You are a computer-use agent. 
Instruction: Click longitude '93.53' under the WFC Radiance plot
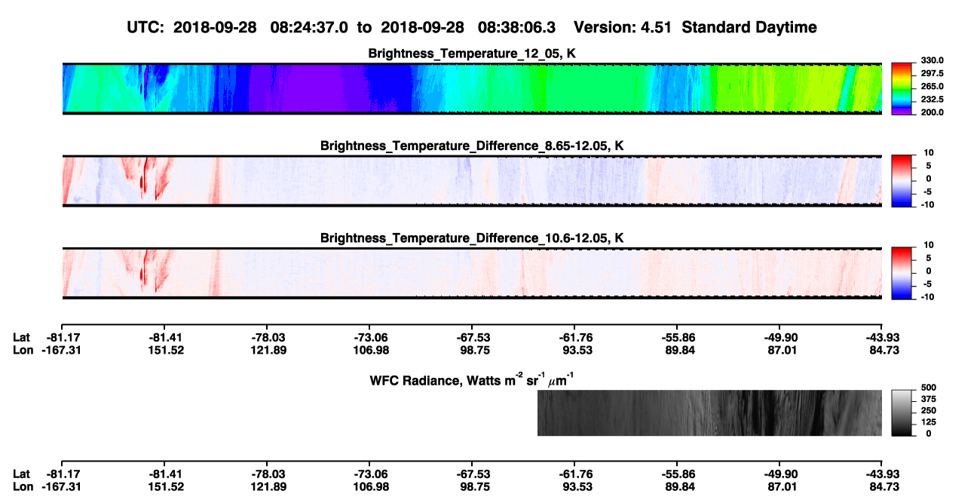574,486
